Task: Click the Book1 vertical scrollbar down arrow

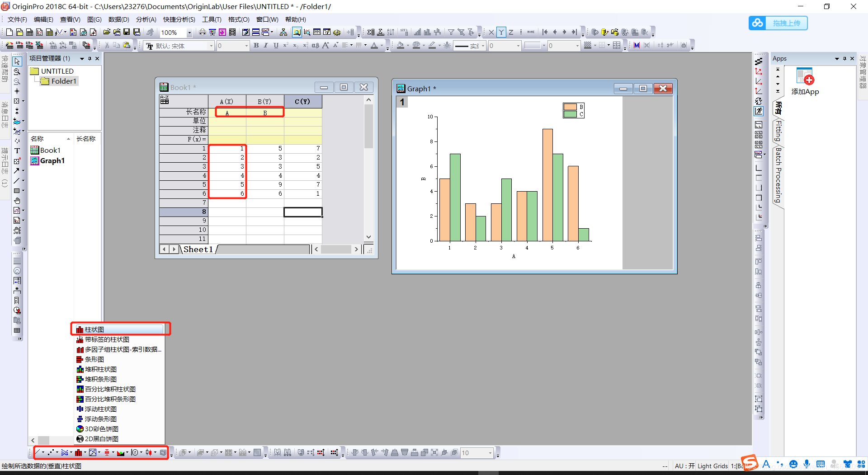Action: (368, 237)
